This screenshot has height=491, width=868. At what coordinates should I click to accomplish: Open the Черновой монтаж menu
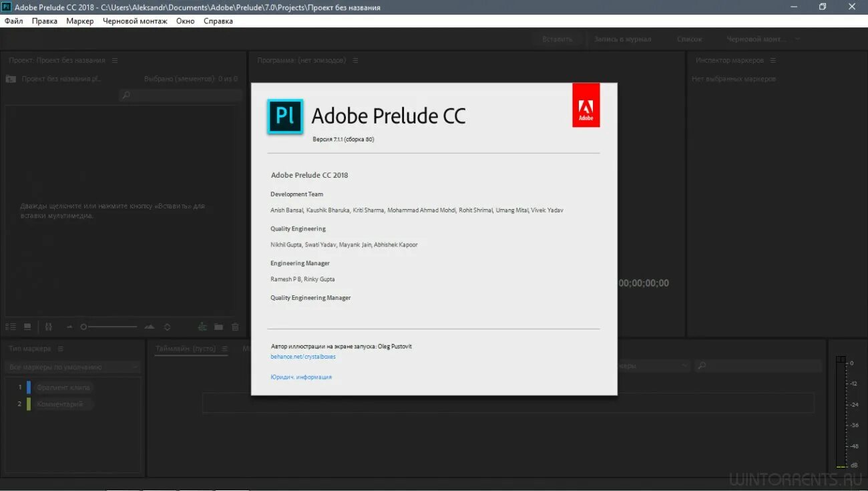point(135,21)
